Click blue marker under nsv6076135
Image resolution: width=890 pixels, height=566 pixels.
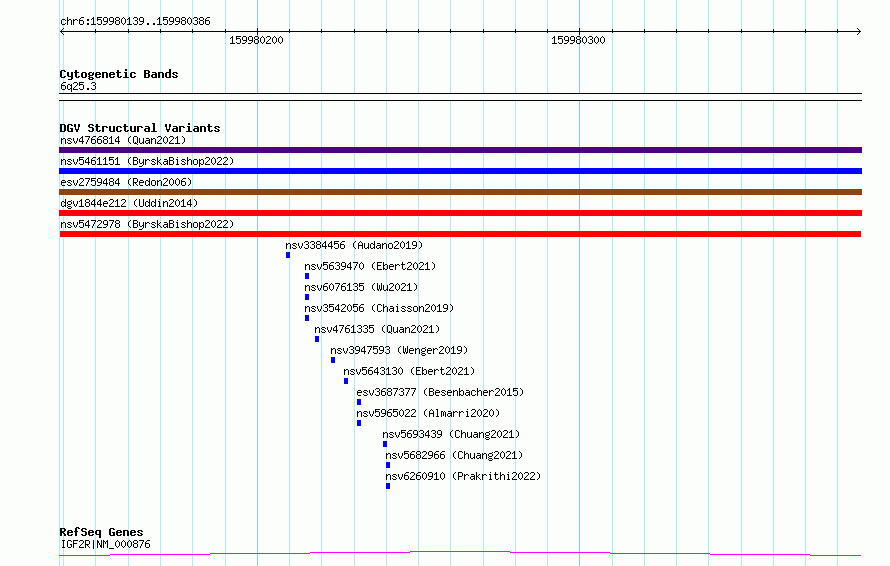pyautogui.click(x=307, y=297)
